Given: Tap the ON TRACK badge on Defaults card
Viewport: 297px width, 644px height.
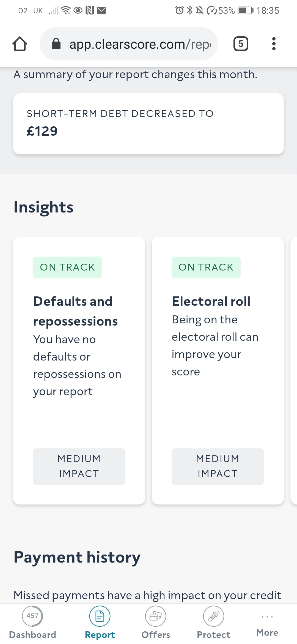Looking at the screenshot, I should [67, 268].
